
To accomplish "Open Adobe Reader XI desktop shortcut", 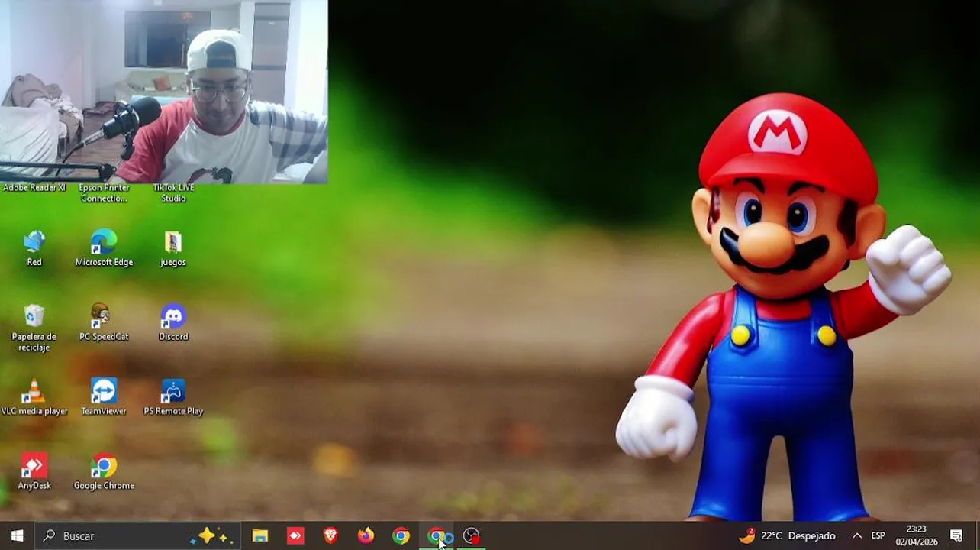I will point(34,188).
